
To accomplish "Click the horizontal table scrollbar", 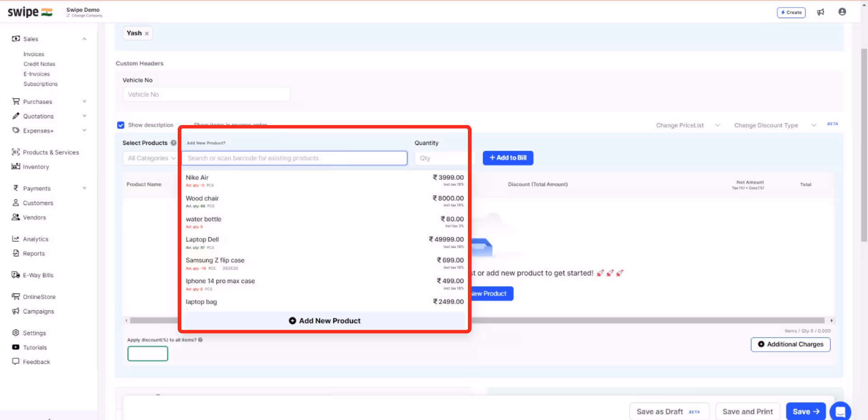I will (477, 320).
